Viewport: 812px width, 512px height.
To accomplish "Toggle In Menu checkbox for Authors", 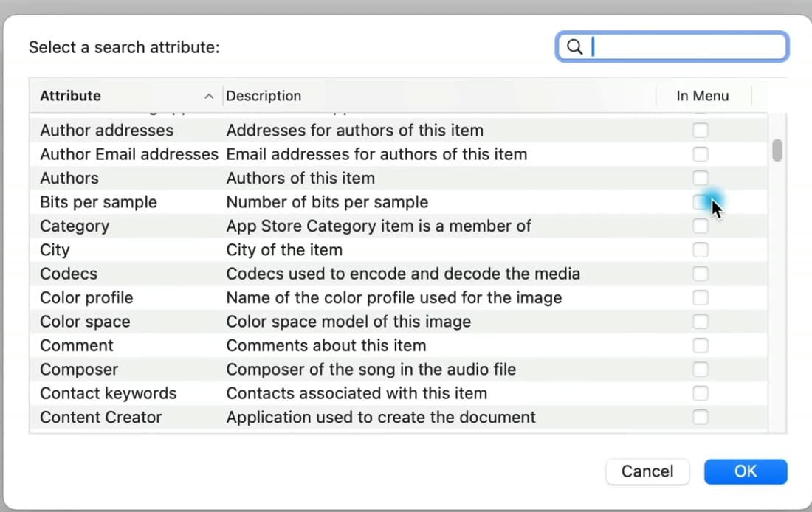I will click(x=700, y=178).
